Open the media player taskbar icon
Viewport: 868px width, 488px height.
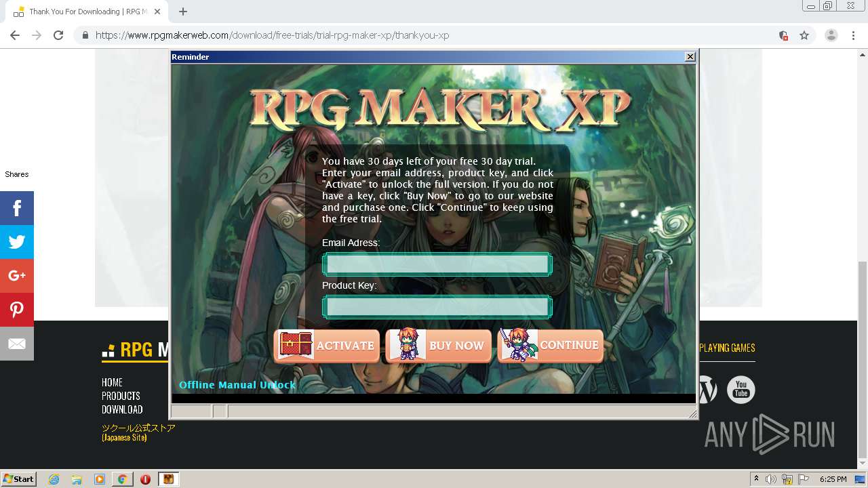tap(100, 479)
